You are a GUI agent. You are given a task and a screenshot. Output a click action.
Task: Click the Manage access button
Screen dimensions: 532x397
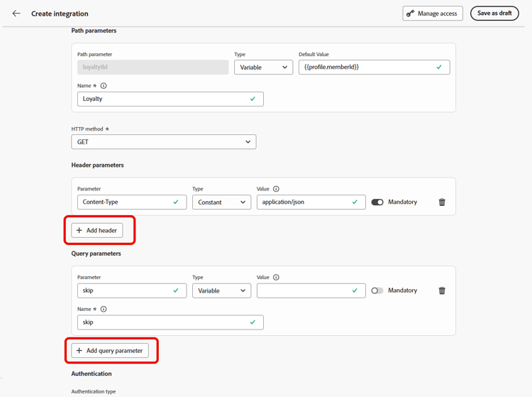click(433, 13)
